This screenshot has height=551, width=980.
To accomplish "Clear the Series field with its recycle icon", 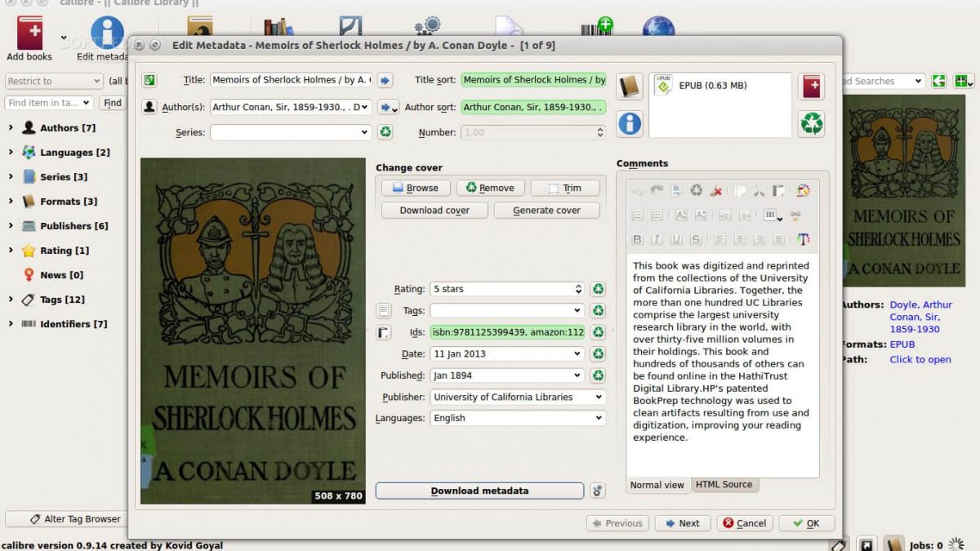I will [x=385, y=132].
